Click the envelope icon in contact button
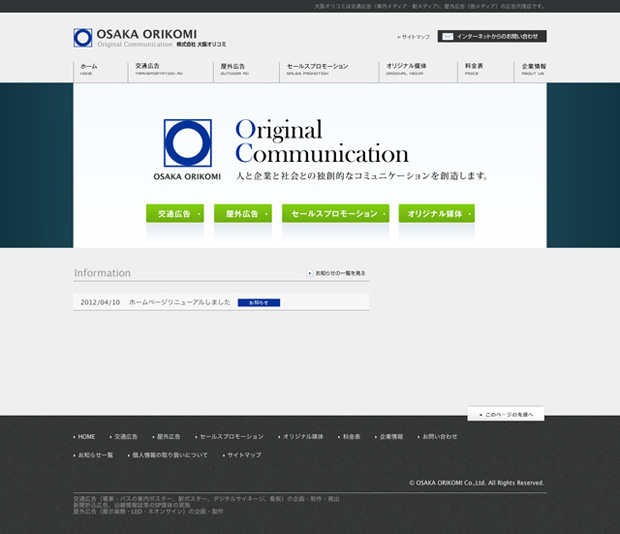Screen dimensions: 620x534 pos(447,36)
